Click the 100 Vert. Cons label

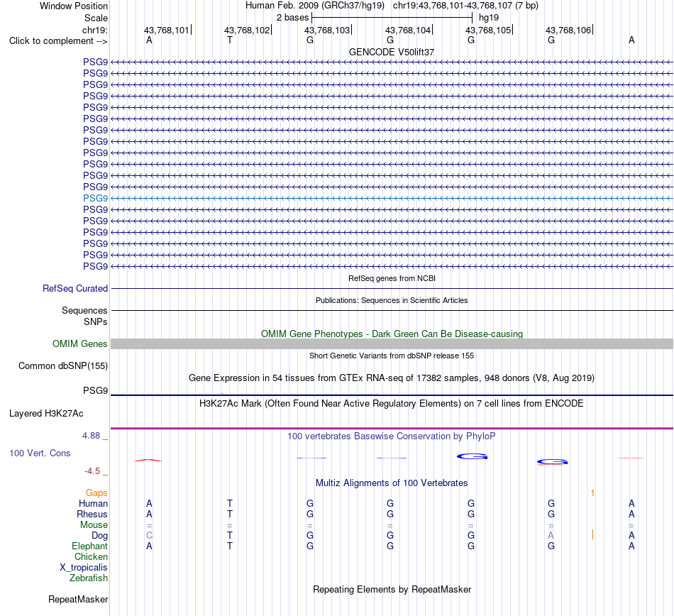[40, 453]
